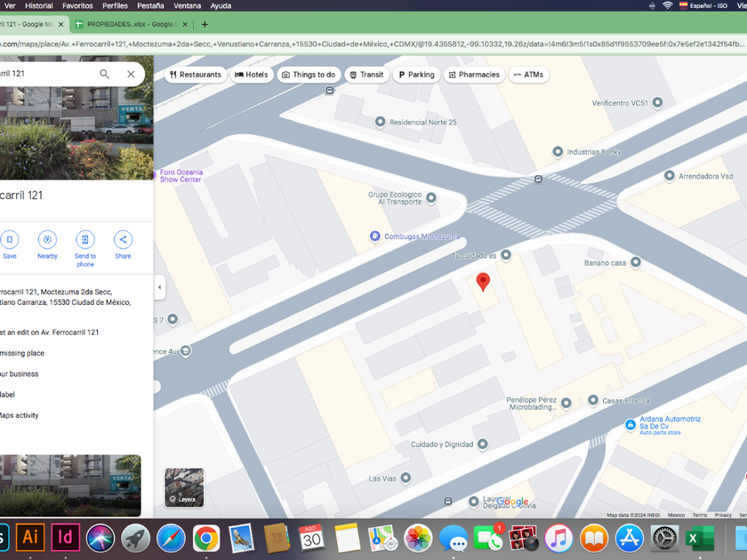Click the transit stop icon near crosswalk intersection

point(538,179)
